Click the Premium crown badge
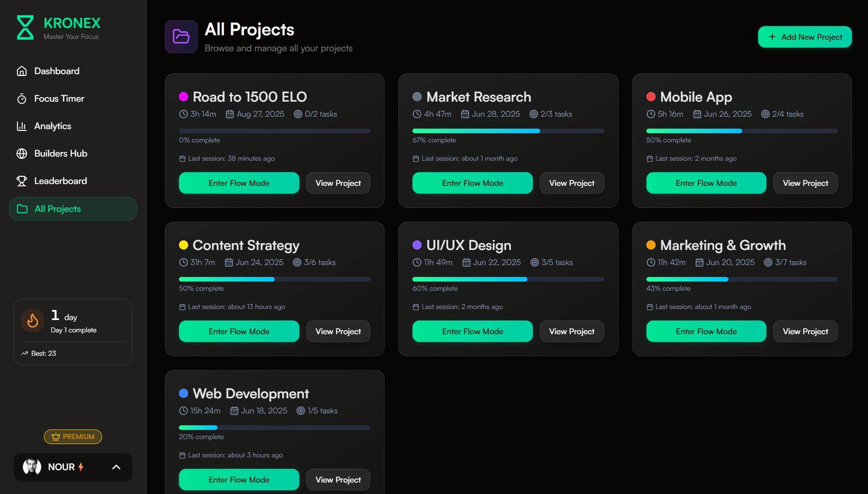868x494 pixels. point(73,437)
